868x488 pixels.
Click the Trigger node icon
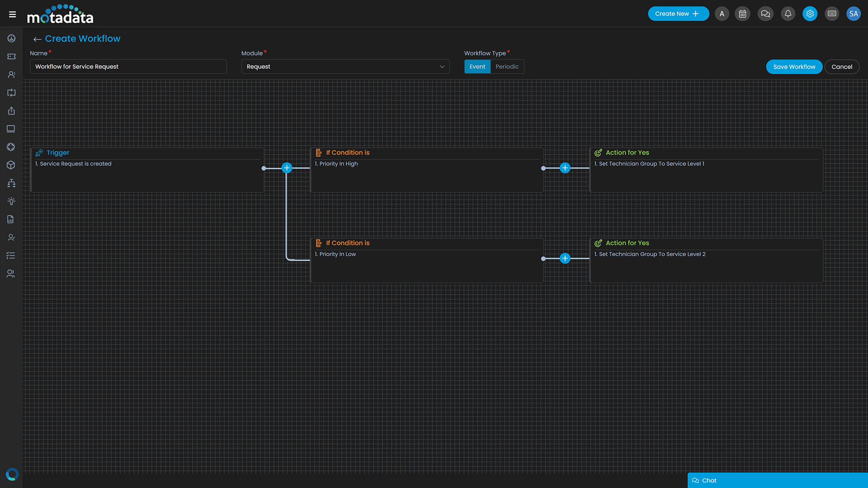tap(39, 153)
